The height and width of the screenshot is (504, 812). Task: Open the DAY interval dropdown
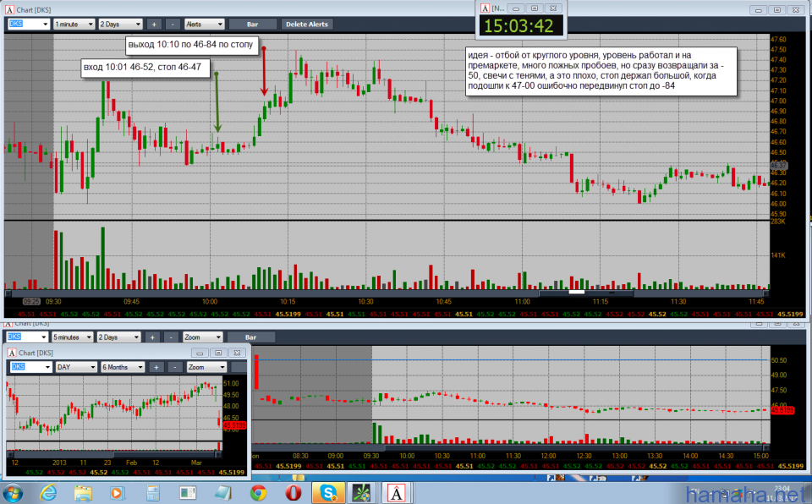click(x=74, y=367)
